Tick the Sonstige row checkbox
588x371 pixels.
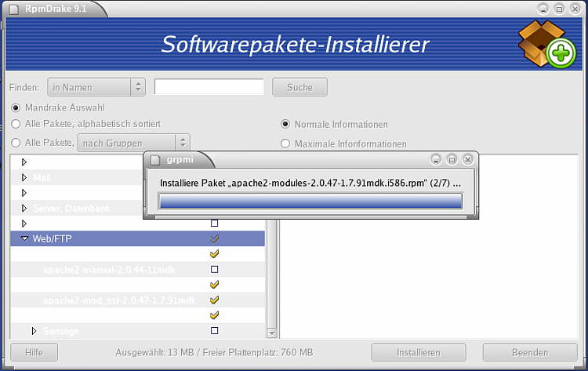coord(215,331)
